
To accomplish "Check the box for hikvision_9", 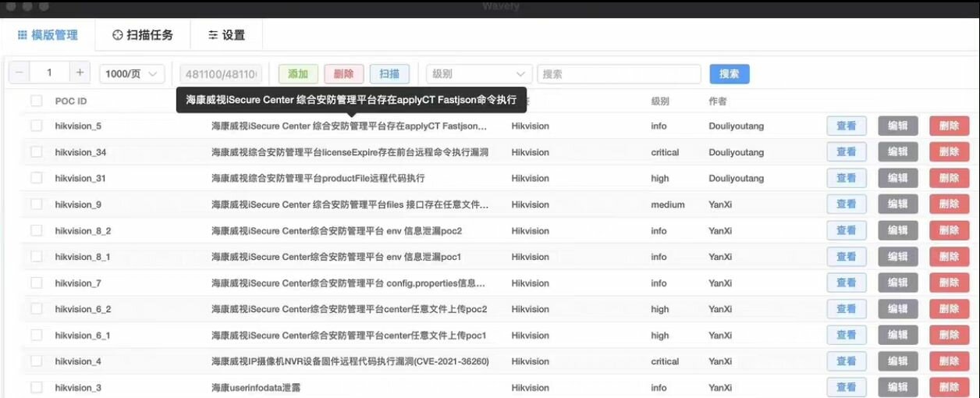I will pyautogui.click(x=37, y=204).
